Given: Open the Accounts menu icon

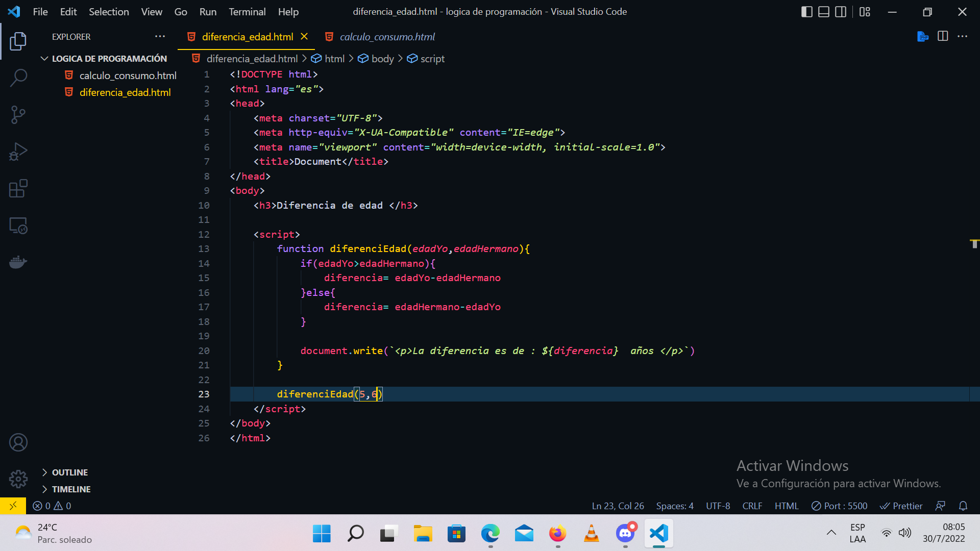Looking at the screenshot, I should tap(18, 442).
